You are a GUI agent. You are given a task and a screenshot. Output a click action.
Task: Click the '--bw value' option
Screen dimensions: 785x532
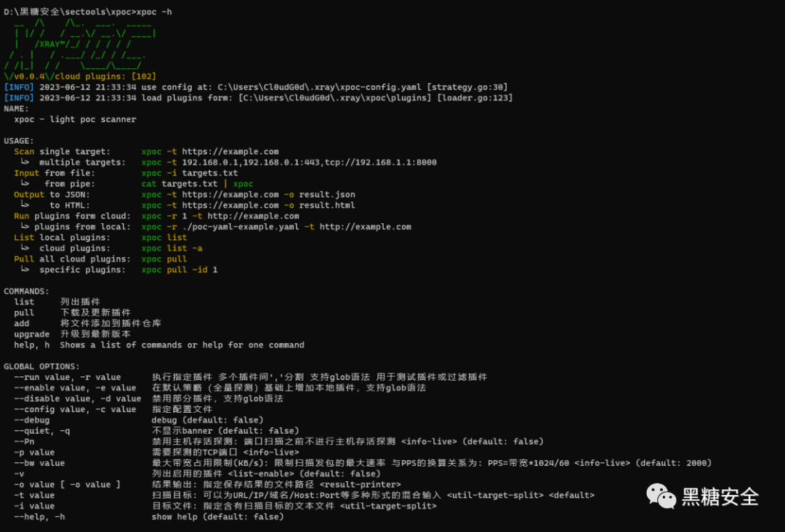point(39,464)
